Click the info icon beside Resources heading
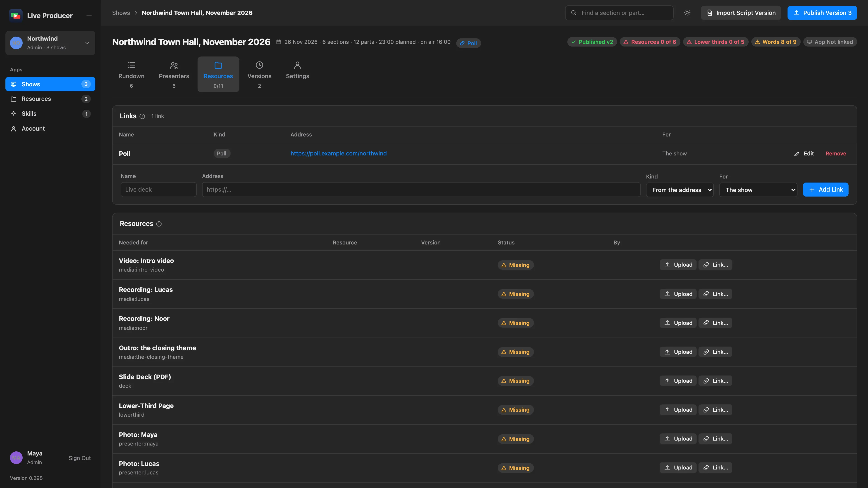The height and width of the screenshot is (488, 868). (x=159, y=224)
